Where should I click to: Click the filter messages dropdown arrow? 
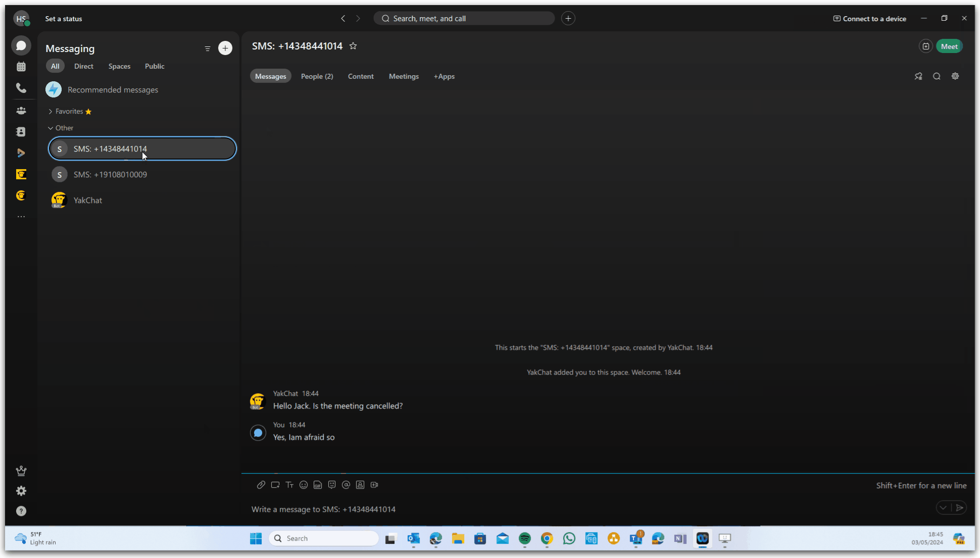pos(207,48)
